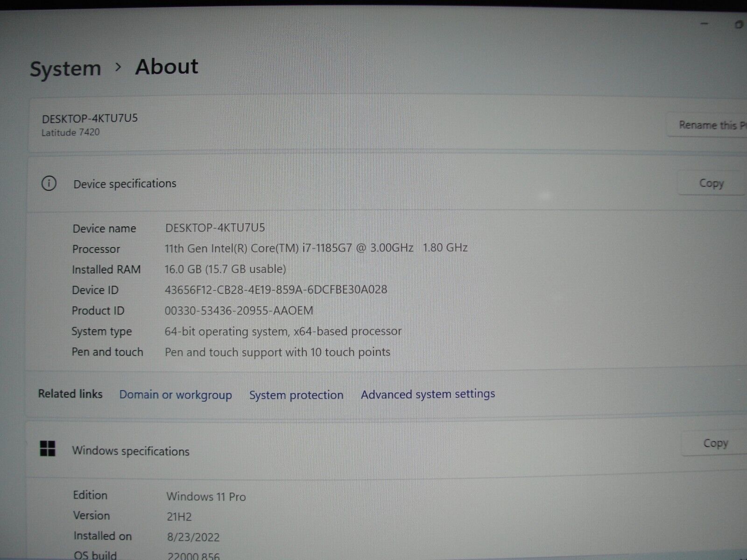
Task: Select Product ID 00330-53436-20955-AAOEM
Action: [239, 311]
